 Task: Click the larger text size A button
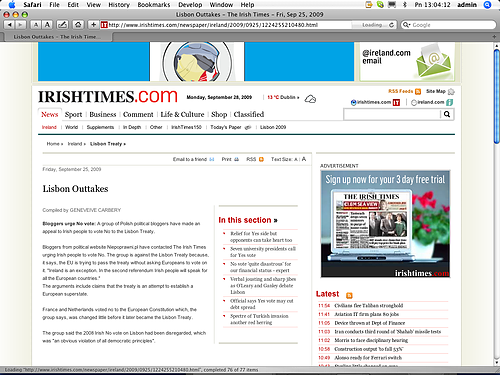pos(47,25)
